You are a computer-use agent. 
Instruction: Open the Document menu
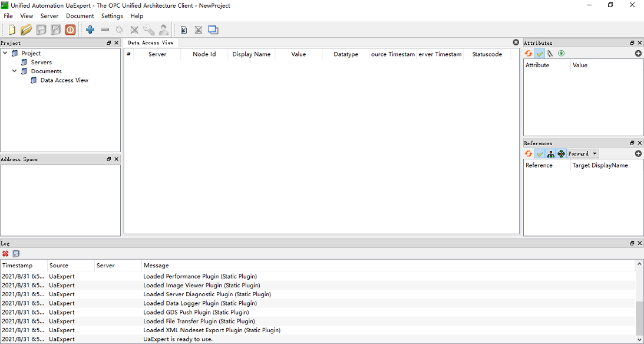(x=80, y=16)
